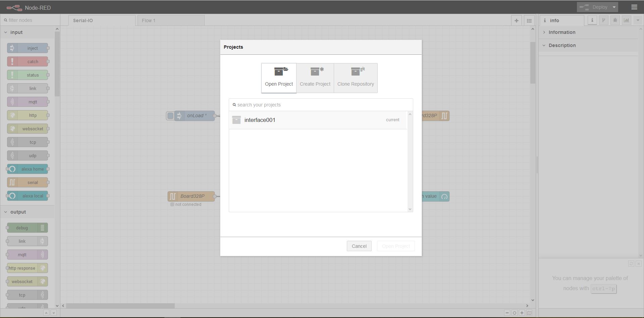Open the debug messages sidebar button

click(615, 20)
